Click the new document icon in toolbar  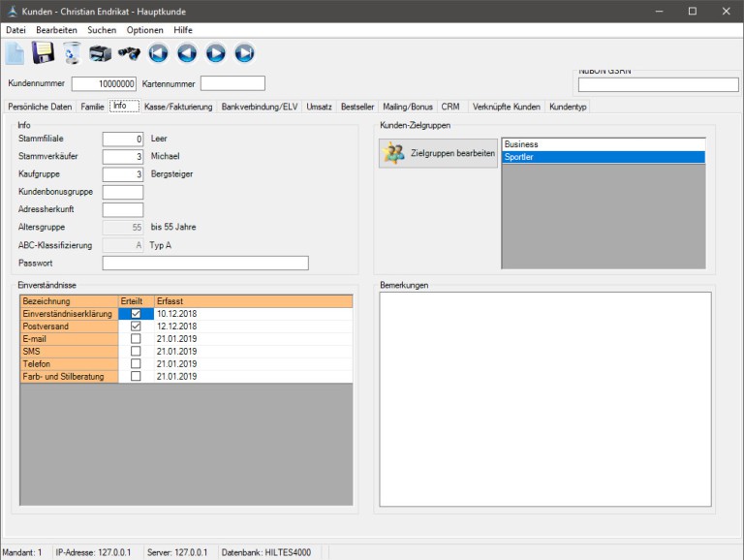(15, 53)
